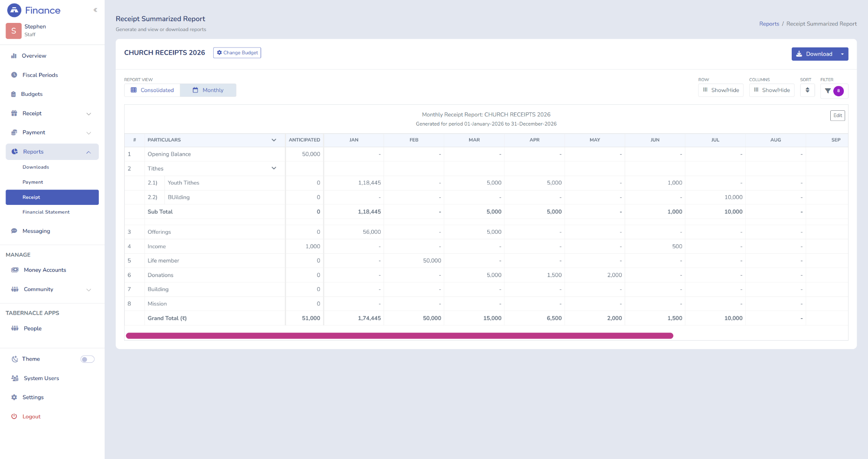Click the Edit report title button
868x459 pixels.
(x=837, y=115)
